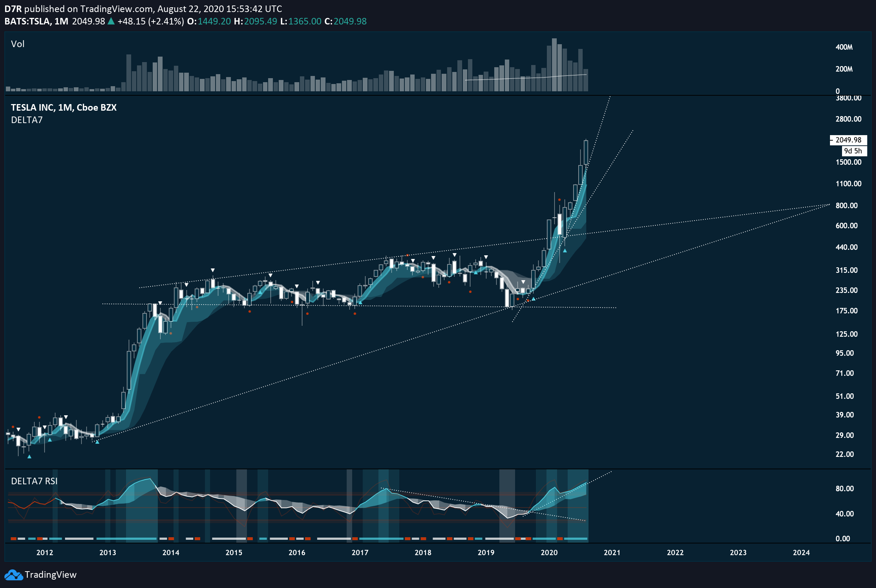Click the 440.00 price axis label
This screenshot has width=876, height=588.
846,247
